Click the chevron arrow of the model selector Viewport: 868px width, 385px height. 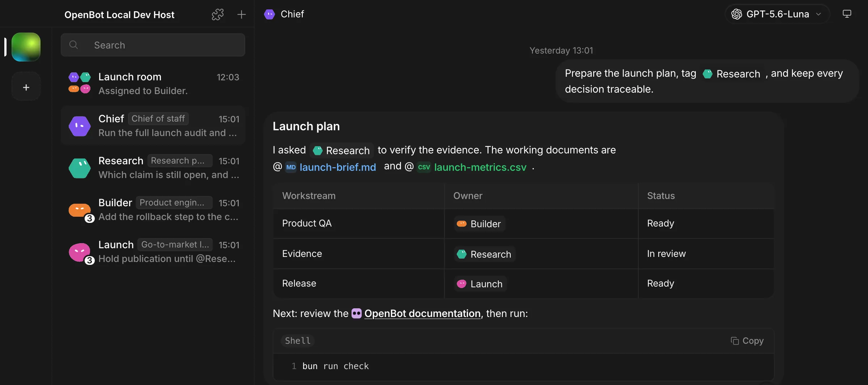coord(818,14)
